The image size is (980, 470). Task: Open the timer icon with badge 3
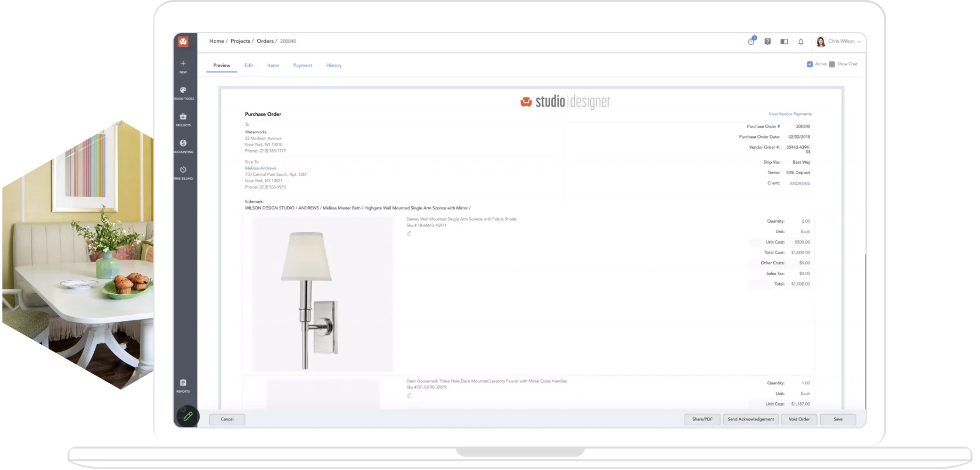coord(752,41)
